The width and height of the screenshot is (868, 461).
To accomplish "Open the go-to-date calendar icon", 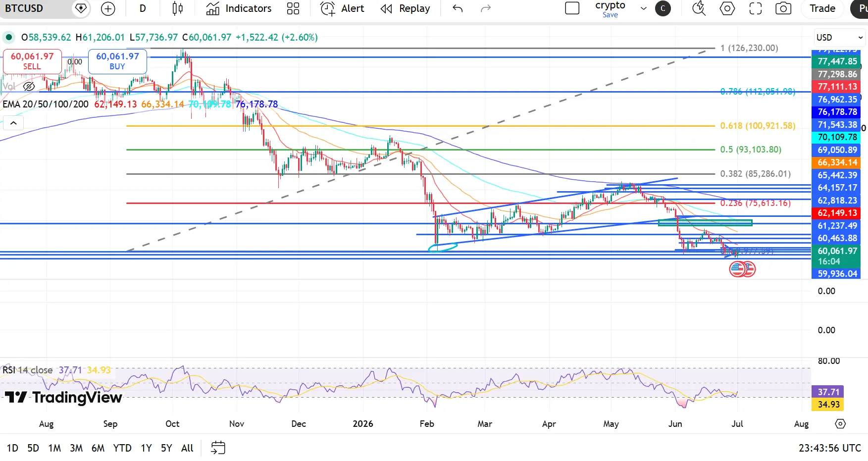I will 218,448.
